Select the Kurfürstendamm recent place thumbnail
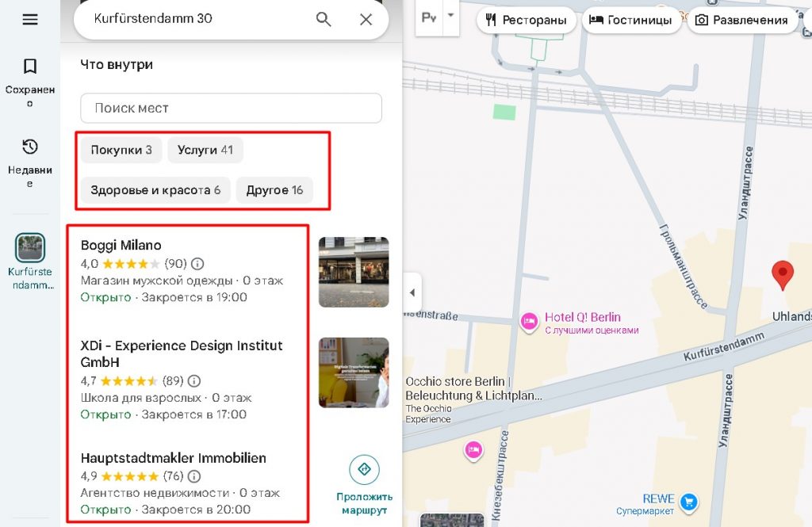 pos(30,247)
